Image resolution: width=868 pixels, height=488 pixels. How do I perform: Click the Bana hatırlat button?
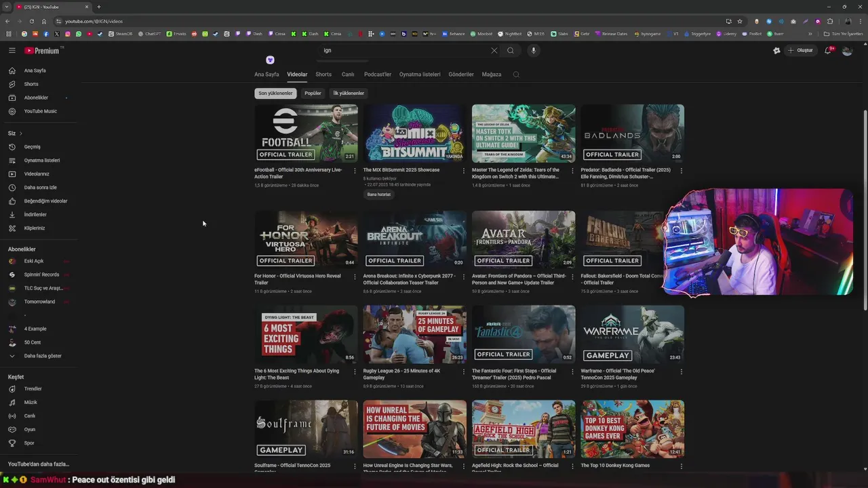(x=379, y=195)
